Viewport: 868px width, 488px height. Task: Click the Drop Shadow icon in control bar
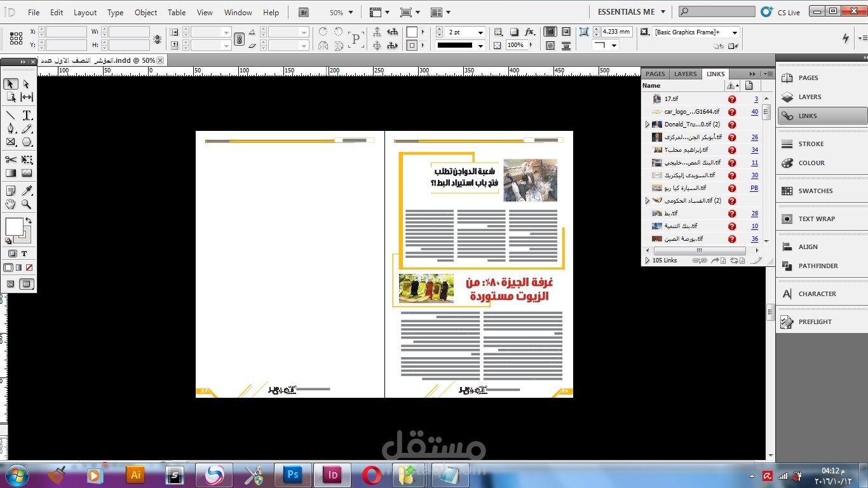[514, 32]
